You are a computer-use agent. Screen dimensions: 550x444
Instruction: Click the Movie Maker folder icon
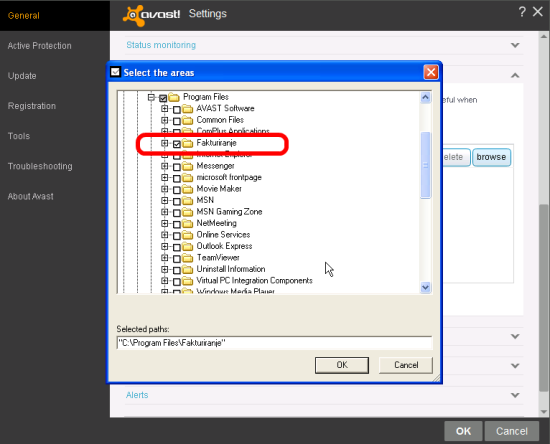[x=188, y=189]
